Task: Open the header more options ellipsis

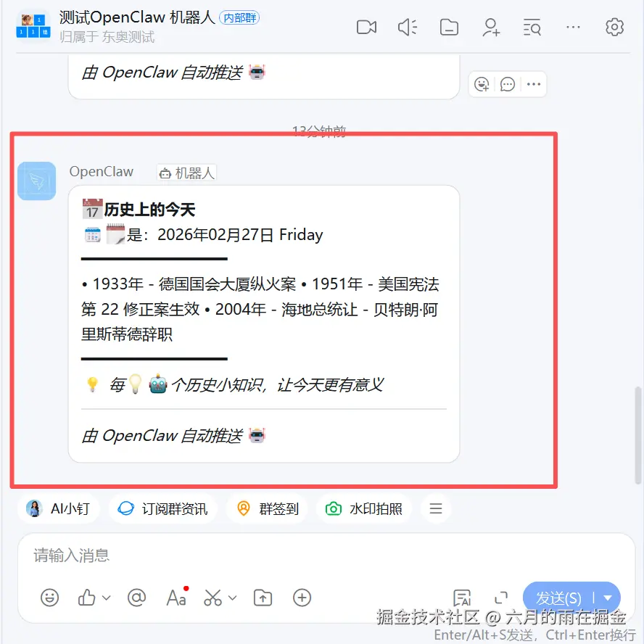Action: pyautogui.click(x=573, y=28)
